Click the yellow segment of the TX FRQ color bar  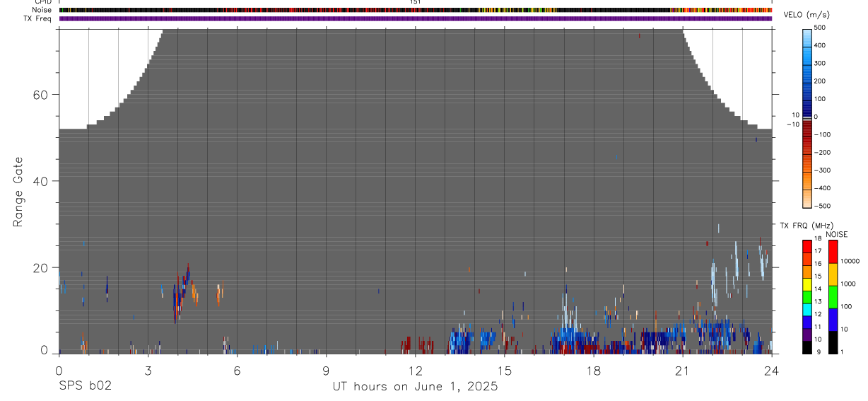tap(807, 285)
